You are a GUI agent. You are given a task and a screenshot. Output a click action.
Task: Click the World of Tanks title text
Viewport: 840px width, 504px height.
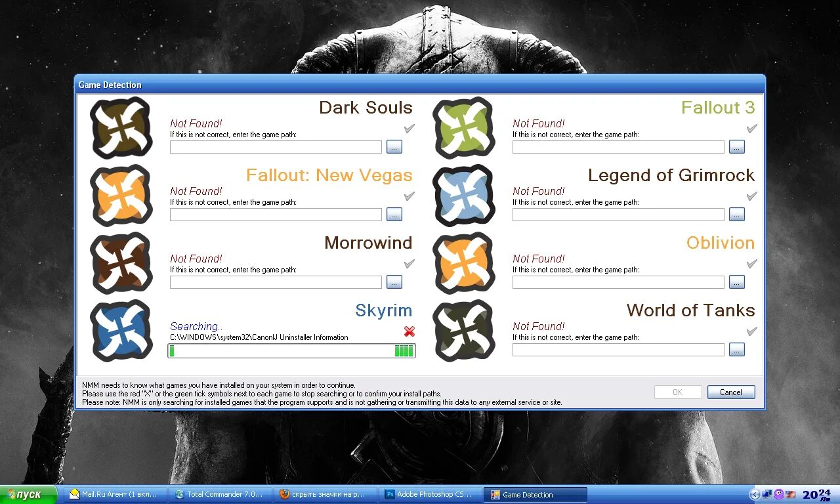coord(690,310)
